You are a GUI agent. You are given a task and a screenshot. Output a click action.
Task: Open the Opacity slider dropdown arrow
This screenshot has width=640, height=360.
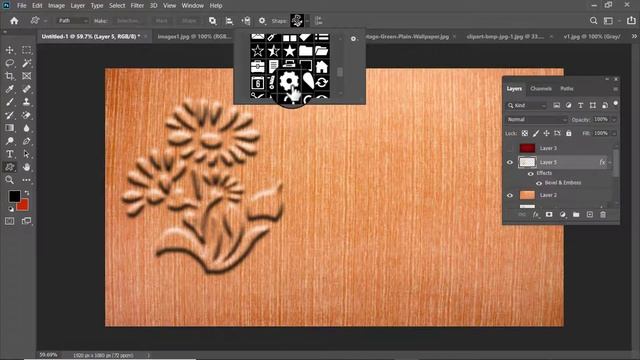(614, 120)
